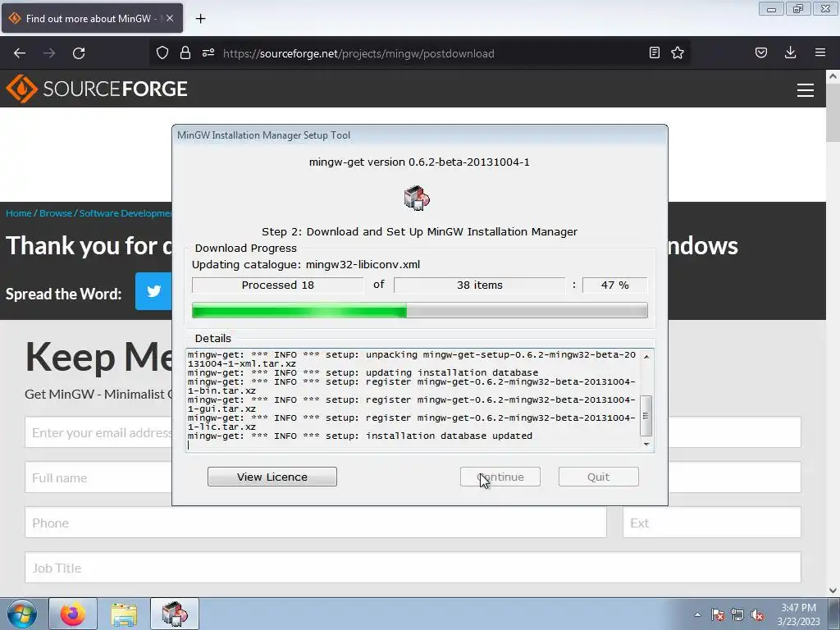Open SourceForge hamburger menu
The height and width of the screenshot is (630, 840).
coord(806,90)
